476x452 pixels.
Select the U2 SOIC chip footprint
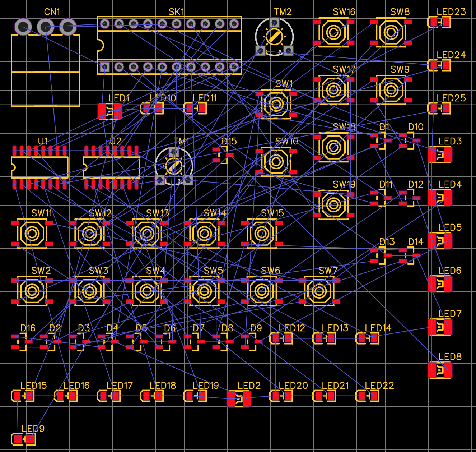111,167
